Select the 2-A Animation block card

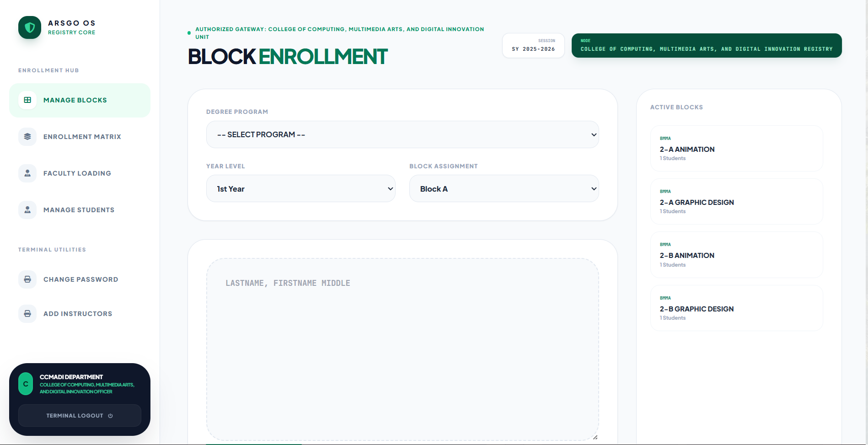[736, 149]
